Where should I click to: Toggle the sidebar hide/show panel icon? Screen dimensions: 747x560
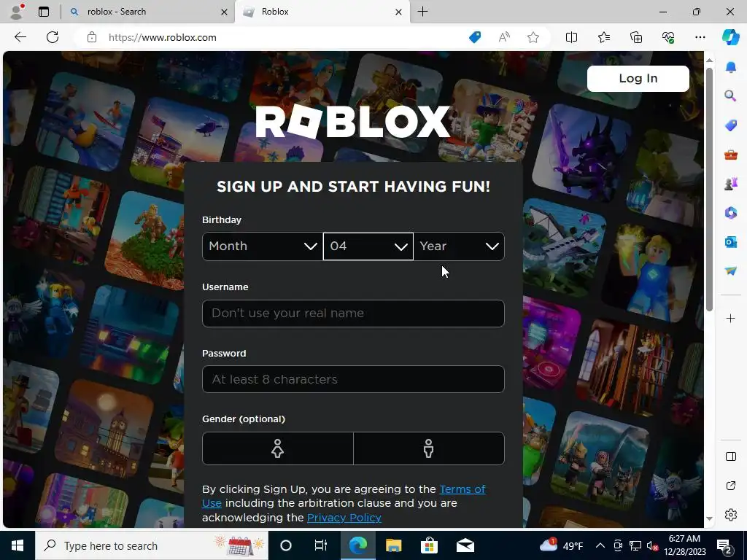pyautogui.click(x=731, y=456)
